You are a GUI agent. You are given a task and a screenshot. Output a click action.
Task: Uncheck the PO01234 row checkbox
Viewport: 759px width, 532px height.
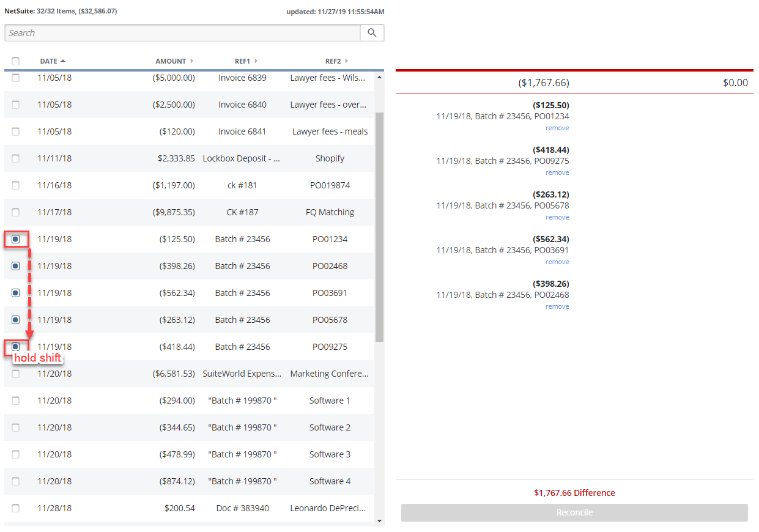pos(16,239)
